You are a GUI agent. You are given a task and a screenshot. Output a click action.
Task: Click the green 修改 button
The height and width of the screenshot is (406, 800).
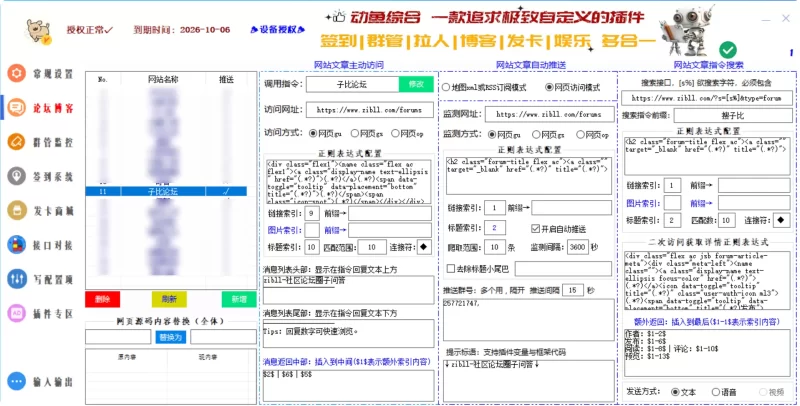[x=416, y=84]
